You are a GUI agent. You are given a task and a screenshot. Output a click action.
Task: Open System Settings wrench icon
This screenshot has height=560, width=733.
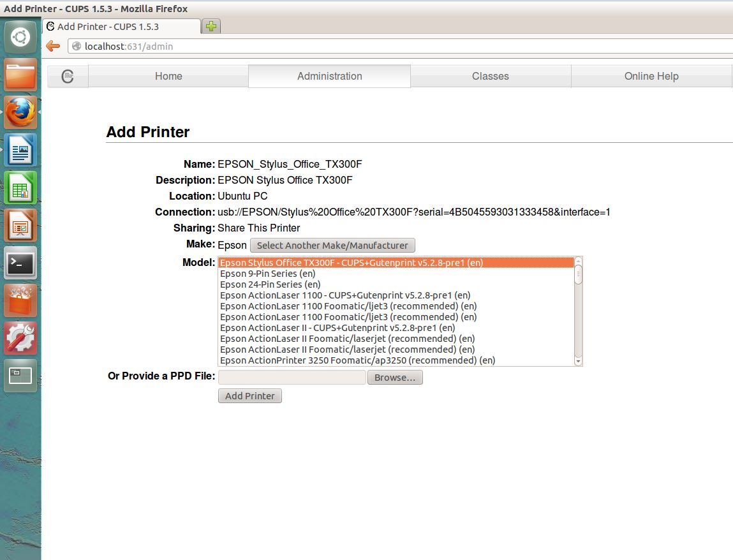[x=20, y=337]
